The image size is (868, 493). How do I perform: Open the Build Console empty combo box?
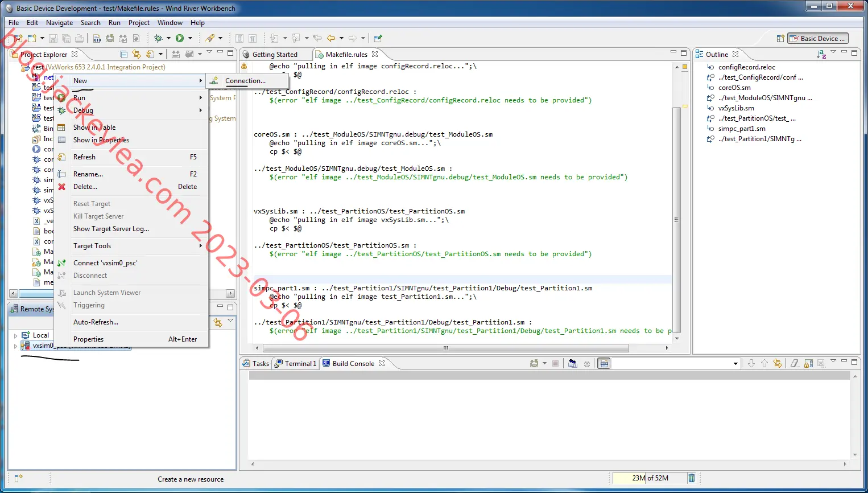click(676, 363)
